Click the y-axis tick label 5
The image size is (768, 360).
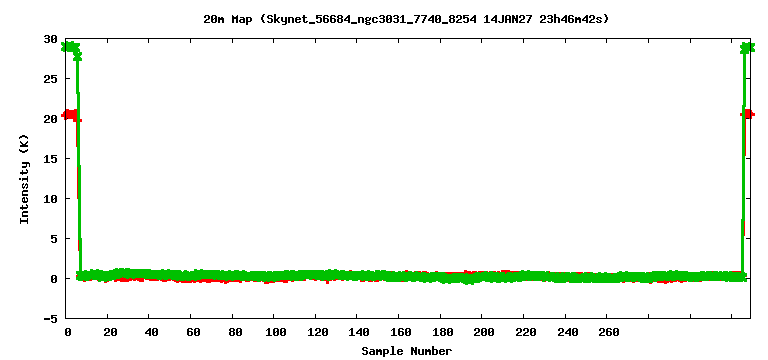(55, 239)
